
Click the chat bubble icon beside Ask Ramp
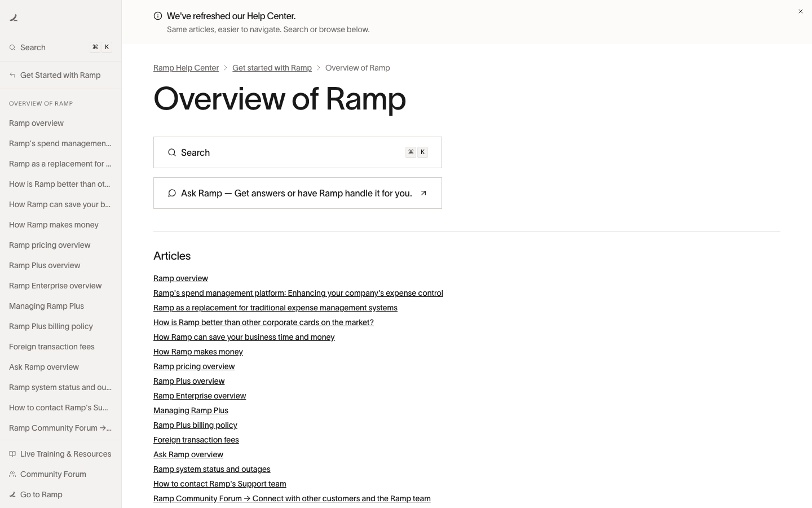172,193
